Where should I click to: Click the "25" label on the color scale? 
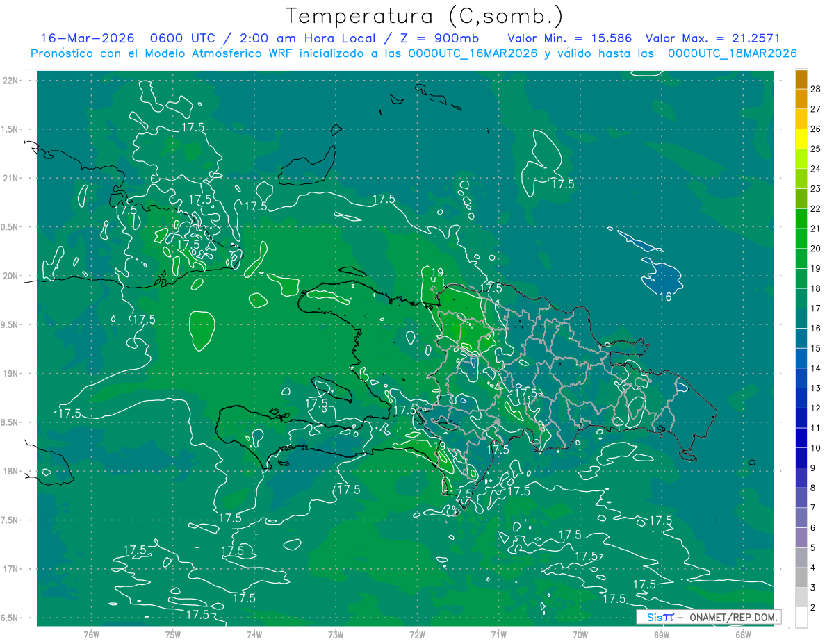coord(816,149)
